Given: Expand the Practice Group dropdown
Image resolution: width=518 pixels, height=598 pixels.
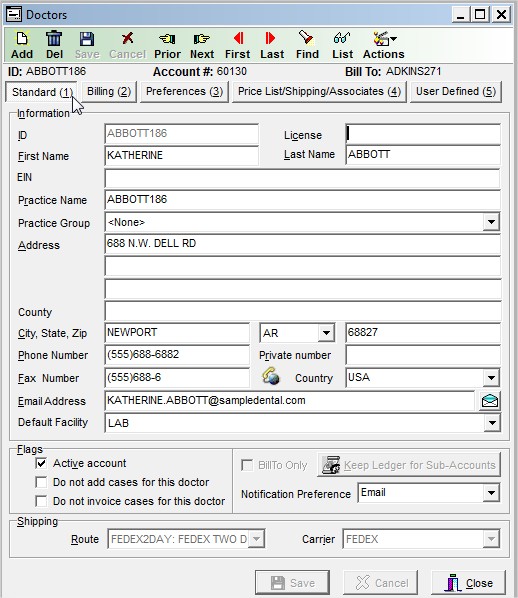Looking at the screenshot, I should click(x=491, y=222).
